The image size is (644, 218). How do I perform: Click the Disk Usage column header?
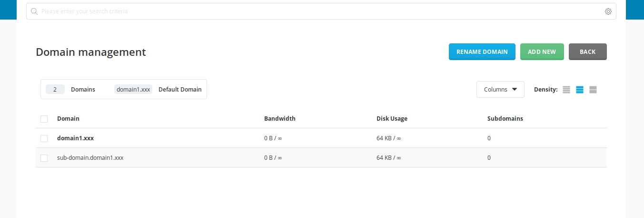392,119
